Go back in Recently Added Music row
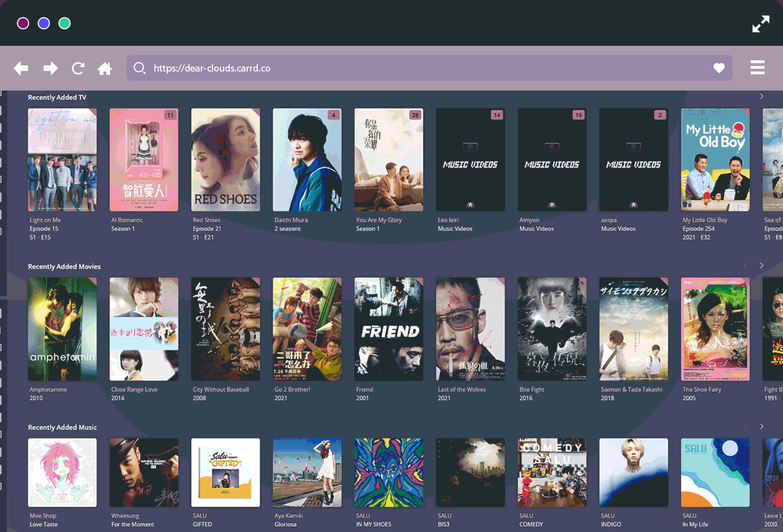Viewport: 783px width, 532px height. (x=745, y=426)
